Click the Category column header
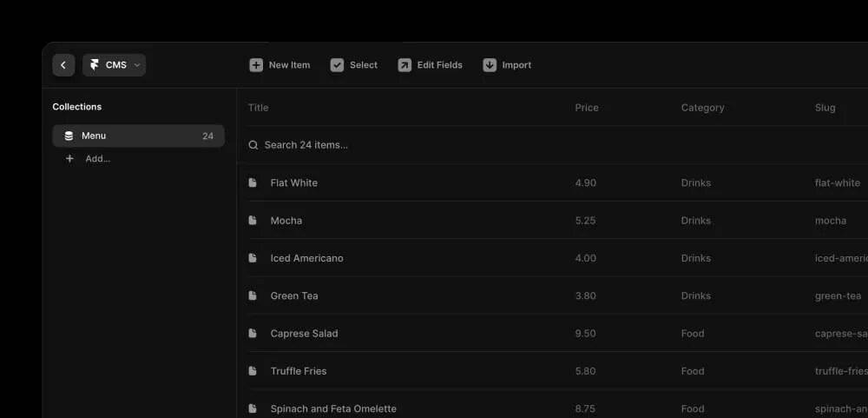Screen dimensions: 868x418 [702, 108]
